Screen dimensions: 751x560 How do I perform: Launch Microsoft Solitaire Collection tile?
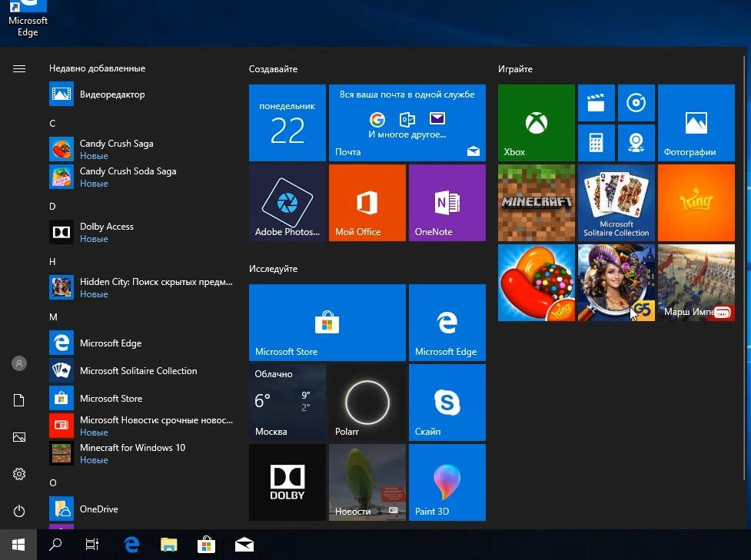pyautogui.click(x=616, y=203)
